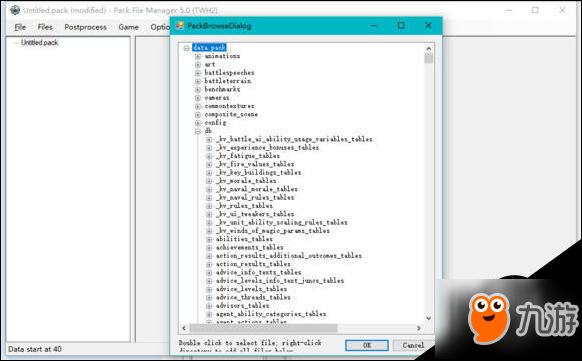582x361 pixels.
Task: Expand the battlespeeches folder
Action: point(198,73)
